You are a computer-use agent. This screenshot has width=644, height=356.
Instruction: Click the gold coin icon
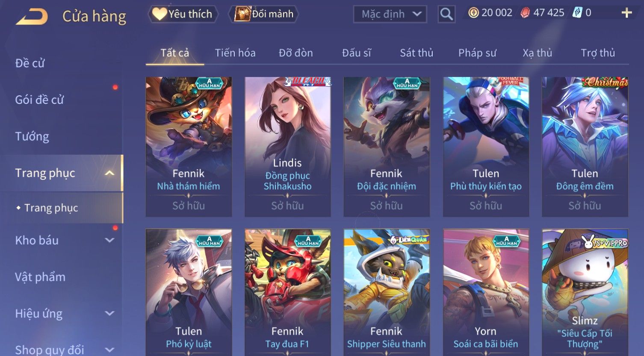(x=473, y=13)
